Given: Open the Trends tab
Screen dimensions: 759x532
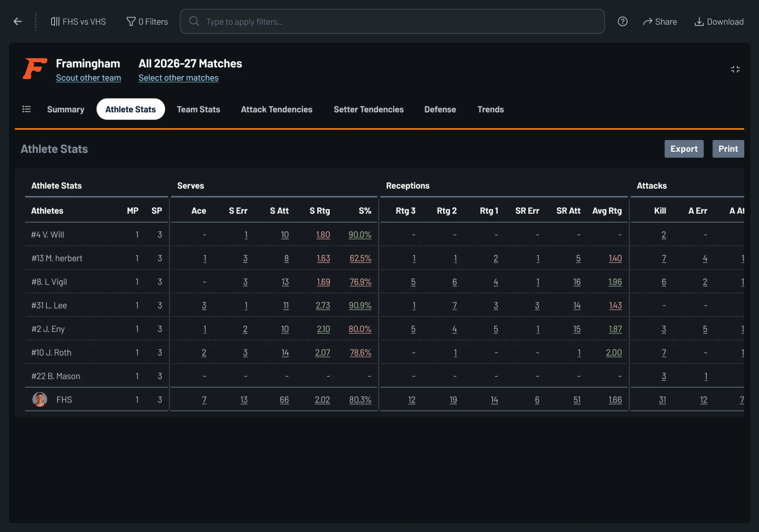Looking at the screenshot, I should tap(491, 109).
